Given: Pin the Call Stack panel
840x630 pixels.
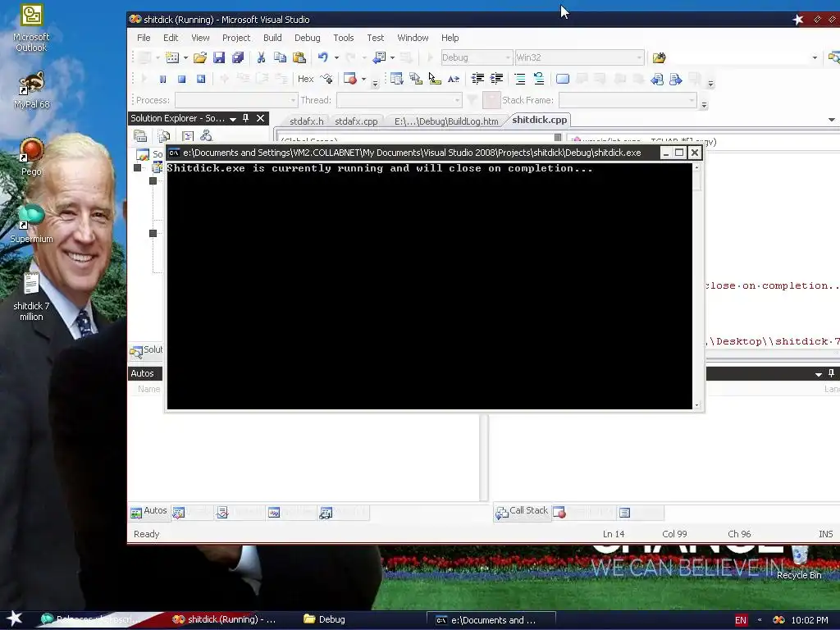Looking at the screenshot, I should tap(831, 373).
